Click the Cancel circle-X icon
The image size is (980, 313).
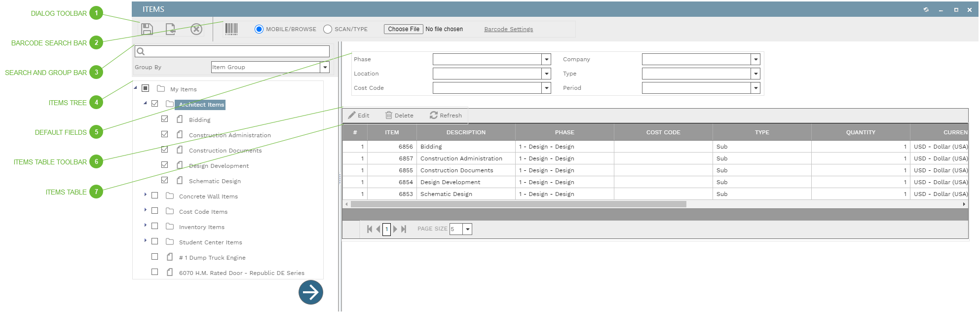click(196, 29)
